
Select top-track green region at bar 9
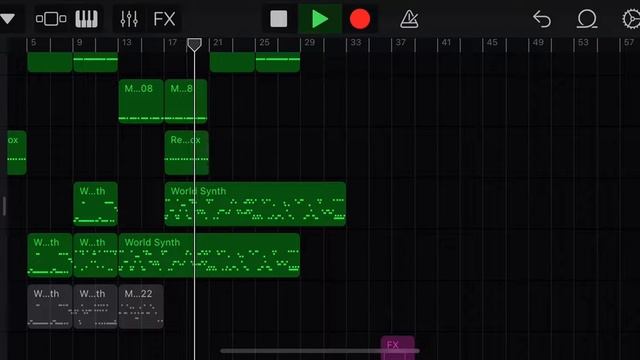[x=96, y=62]
